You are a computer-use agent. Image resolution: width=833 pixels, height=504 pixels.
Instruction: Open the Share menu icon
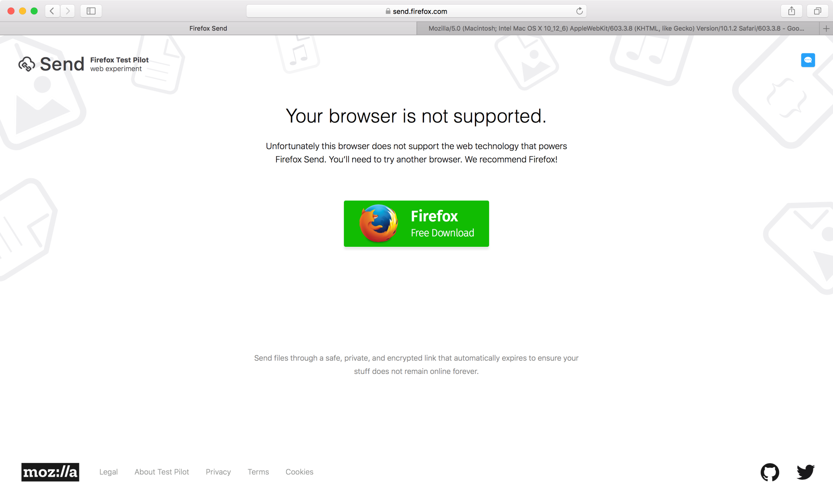click(x=791, y=11)
